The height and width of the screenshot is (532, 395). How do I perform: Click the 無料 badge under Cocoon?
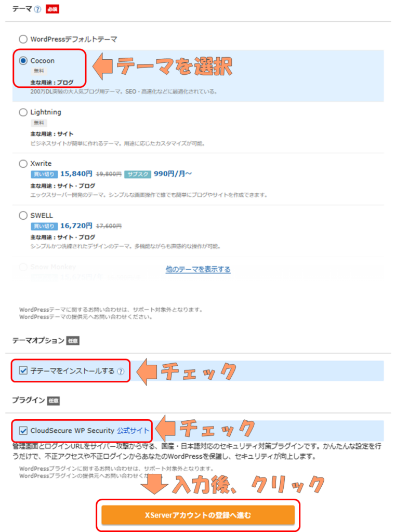point(39,71)
